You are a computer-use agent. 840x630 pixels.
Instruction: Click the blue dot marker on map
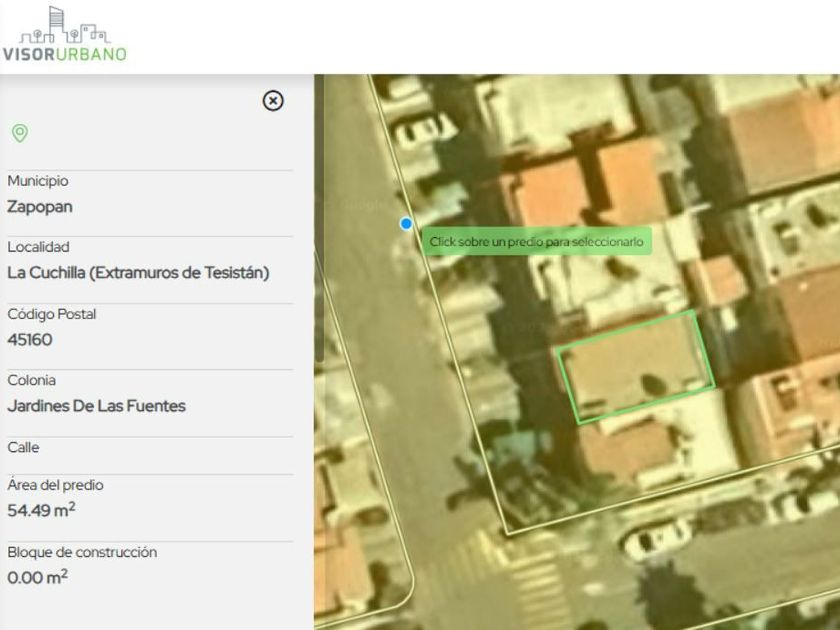(406, 224)
